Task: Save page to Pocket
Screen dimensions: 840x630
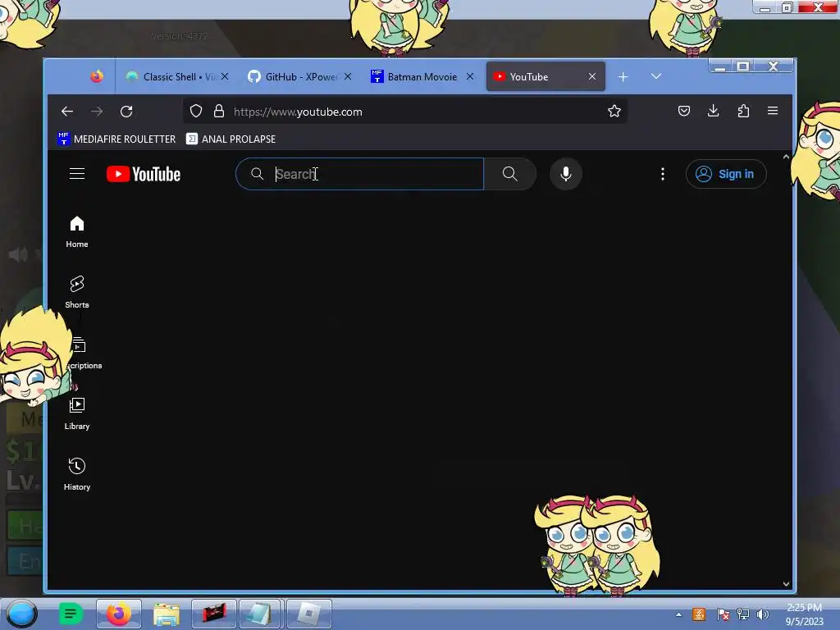Action: click(x=683, y=111)
